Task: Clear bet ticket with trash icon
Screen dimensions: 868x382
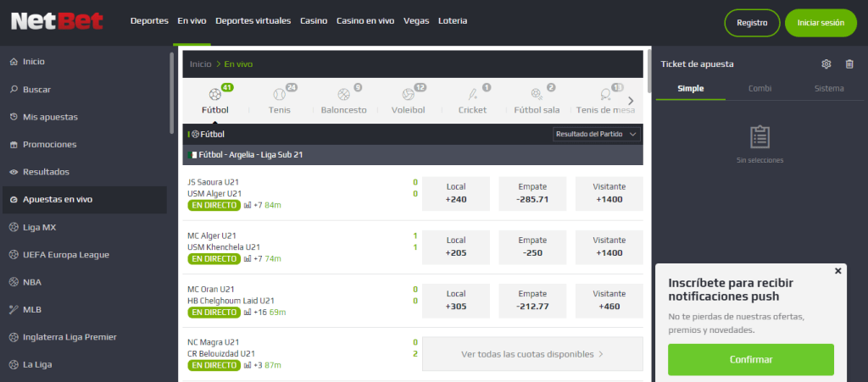Action: (849, 64)
